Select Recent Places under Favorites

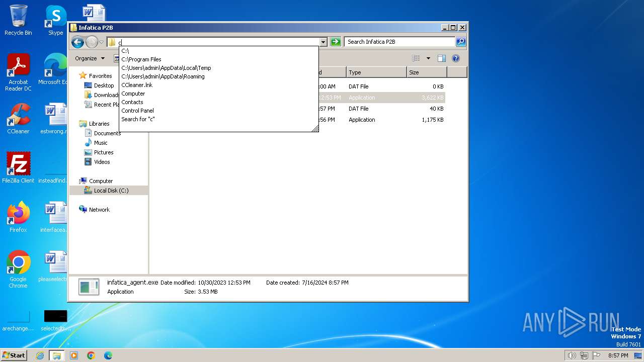[102, 105]
